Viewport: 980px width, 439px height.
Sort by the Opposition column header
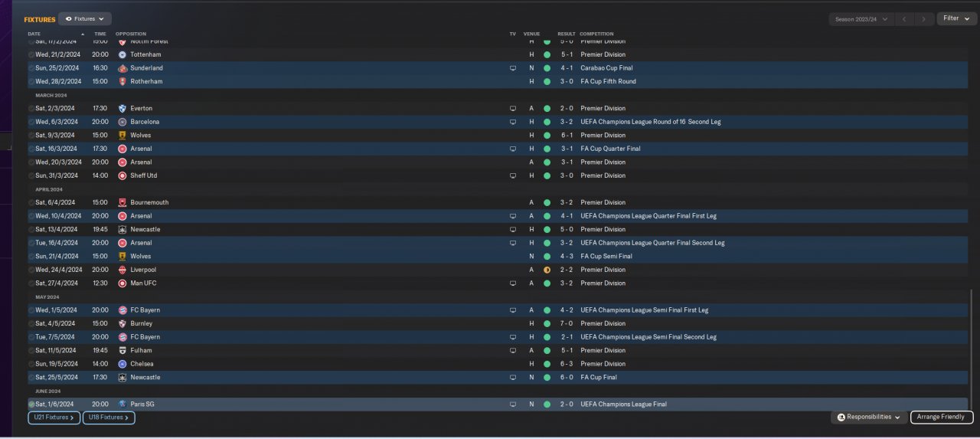point(131,34)
